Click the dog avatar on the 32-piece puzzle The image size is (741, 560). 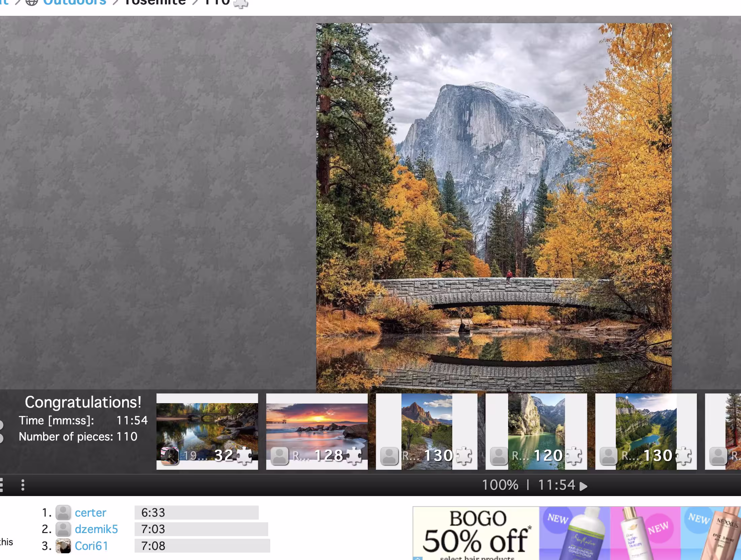tap(170, 456)
